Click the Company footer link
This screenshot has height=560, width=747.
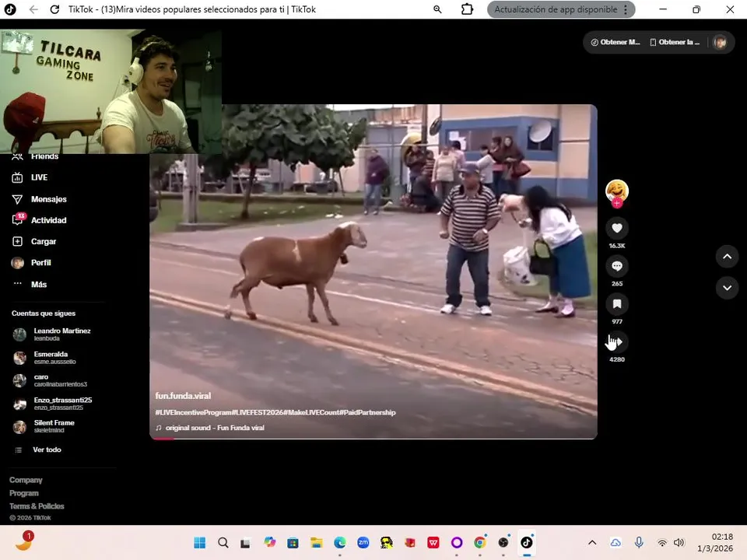pyautogui.click(x=26, y=480)
